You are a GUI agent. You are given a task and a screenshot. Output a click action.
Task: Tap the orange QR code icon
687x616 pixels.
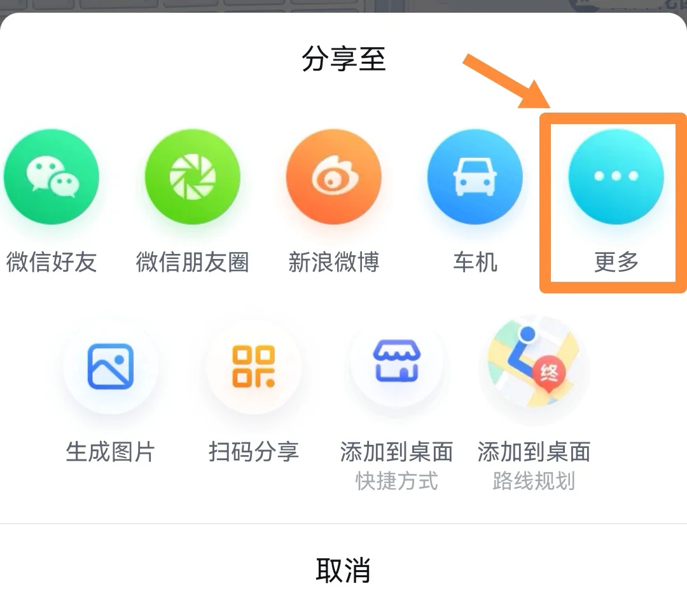(254, 367)
